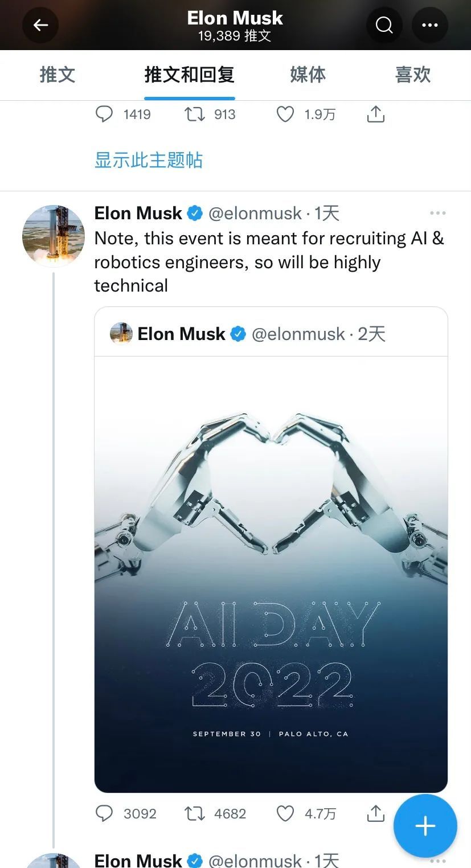Reply to the tweet with 3092 comments
This screenshot has width=471, height=868.
pyautogui.click(x=104, y=813)
